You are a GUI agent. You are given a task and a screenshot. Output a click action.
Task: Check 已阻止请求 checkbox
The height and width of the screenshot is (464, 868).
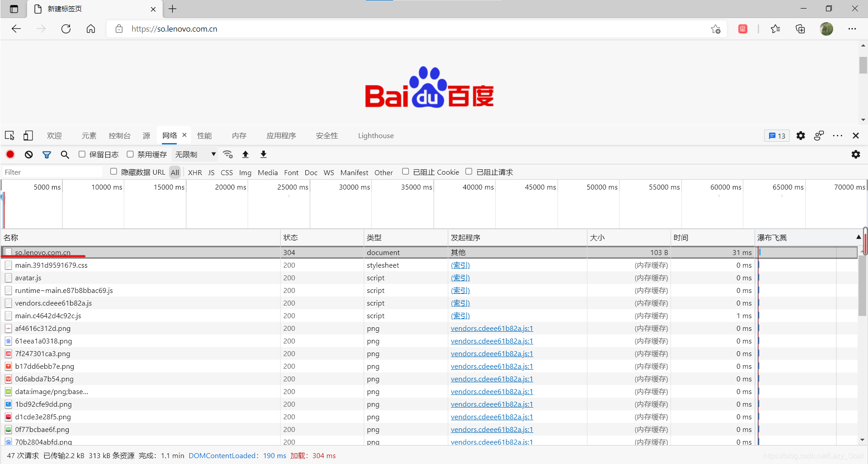(x=469, y=172)
